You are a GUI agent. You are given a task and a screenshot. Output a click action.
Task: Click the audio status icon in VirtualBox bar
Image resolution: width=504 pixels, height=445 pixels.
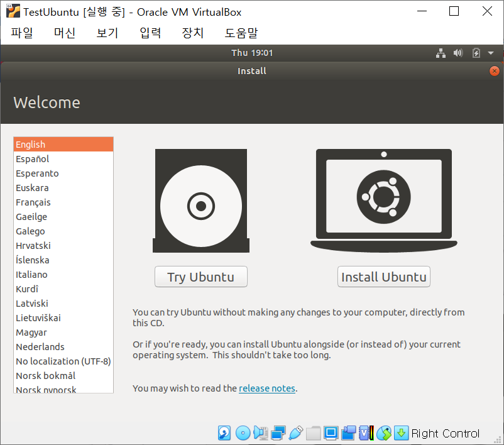point(261,433)
